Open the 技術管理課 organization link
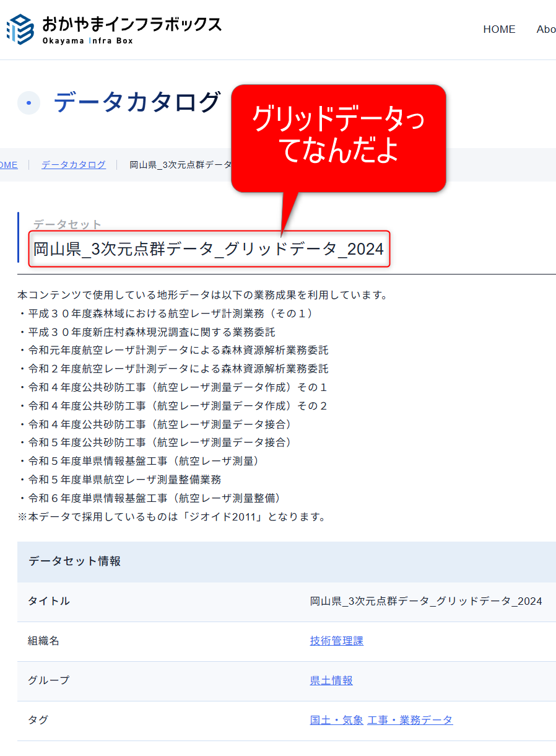Image resolution: width=556 pixels, height=756 pixels. click(x=336, y=641)
